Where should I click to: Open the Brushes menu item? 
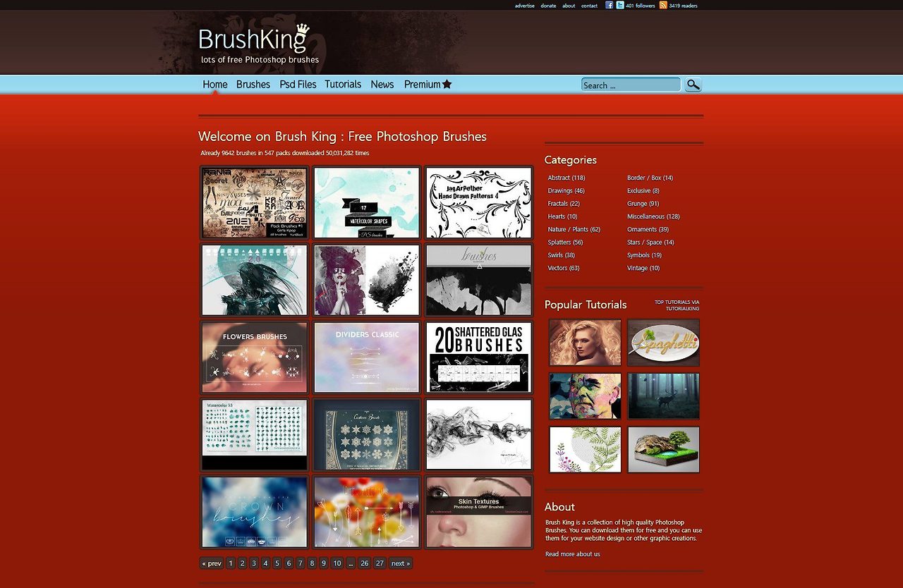[x=253, y=85]
